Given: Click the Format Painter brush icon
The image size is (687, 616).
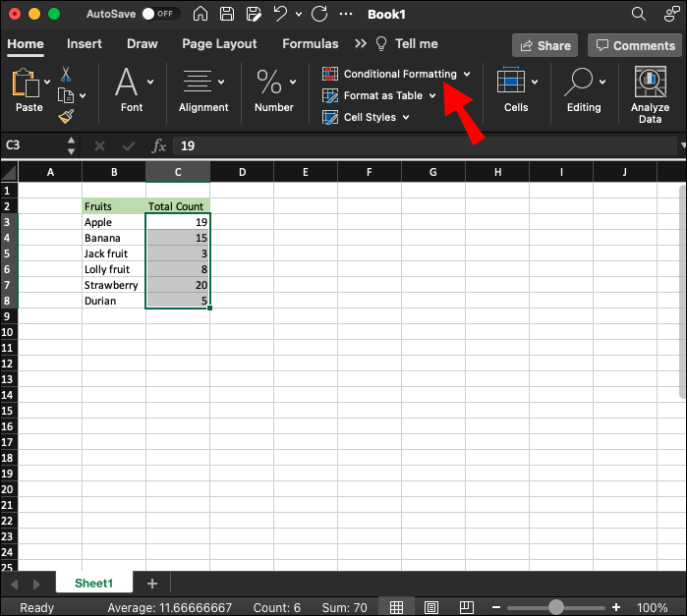Looking at the screenshot, I should [x=66, y=116].
